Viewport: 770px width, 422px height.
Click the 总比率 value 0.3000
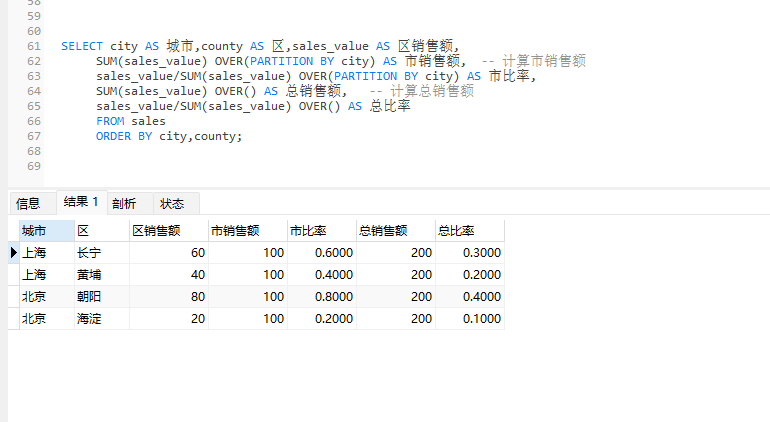pyautogui.click(x=470, y=253)
